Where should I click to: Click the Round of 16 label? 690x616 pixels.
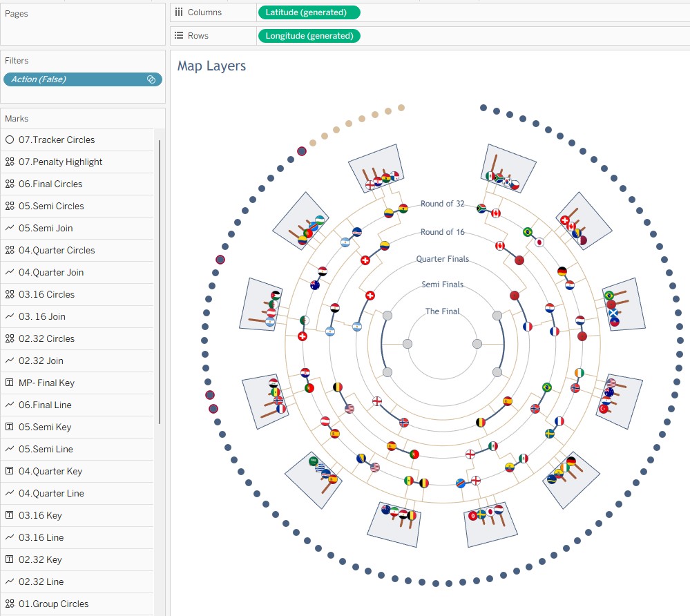[x=442, y=232]
